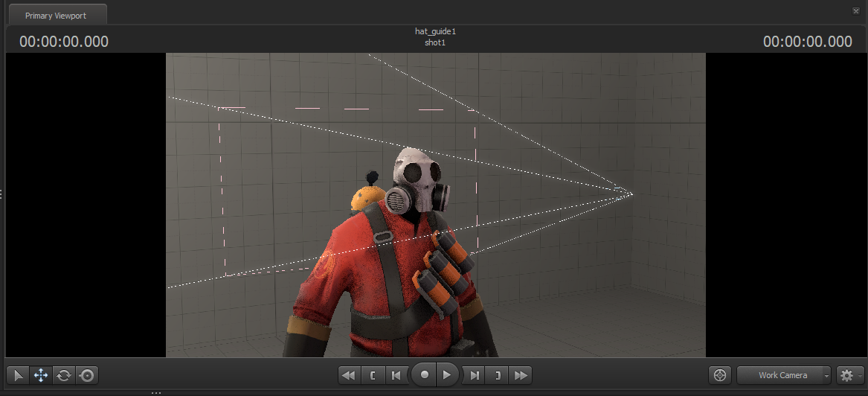Viewport: 868px width, 396px height.
Task: Step back one frame
Action: tap(396, 375)
